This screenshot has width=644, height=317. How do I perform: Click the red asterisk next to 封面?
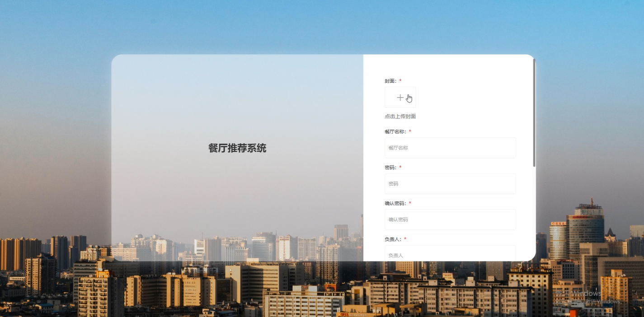pyautogui.click(x=400, y=81)
